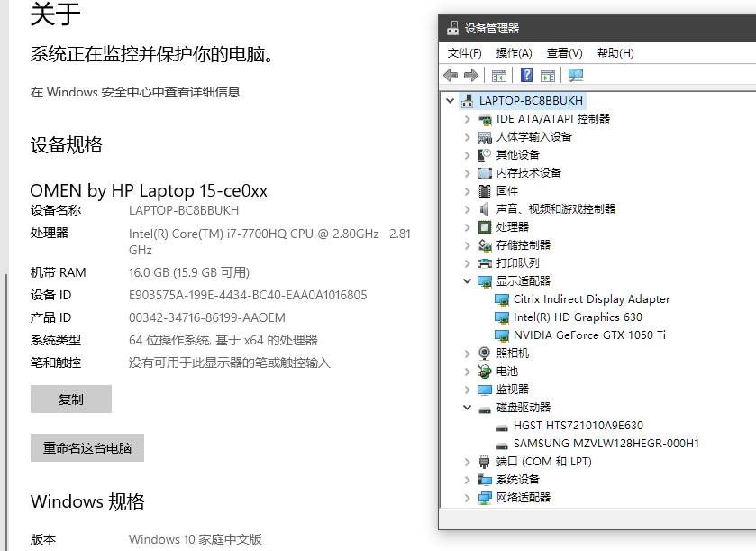Open the 查看(V) menu
This screenshot has width=756, height=551.
coord(564,52)
